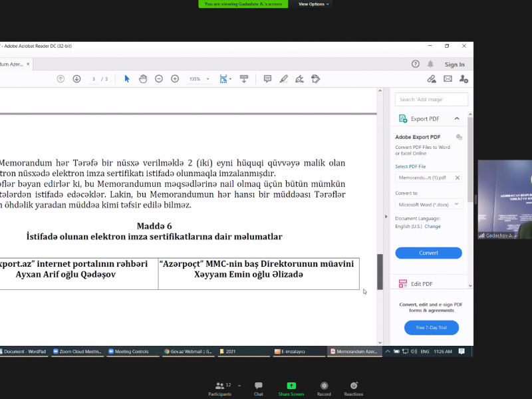Switch to Document - WordPad taskbar item
This screenshot has height=399, width=532.
pos(23,352)
